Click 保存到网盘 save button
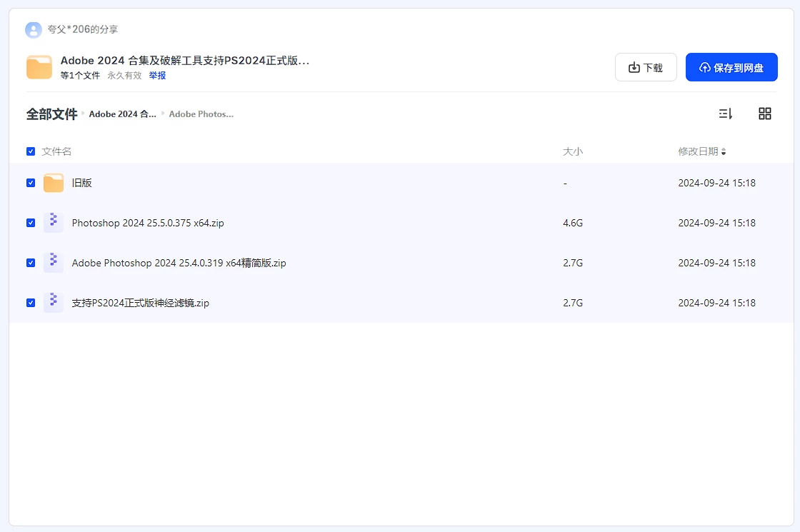Screen dimensions: 800x532 coord(731,67)
